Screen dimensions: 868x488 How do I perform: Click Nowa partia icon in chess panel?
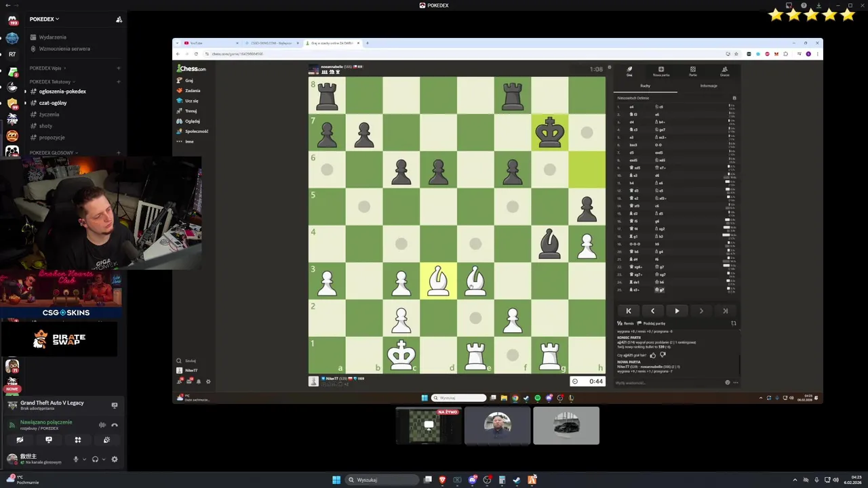[661, 70]
